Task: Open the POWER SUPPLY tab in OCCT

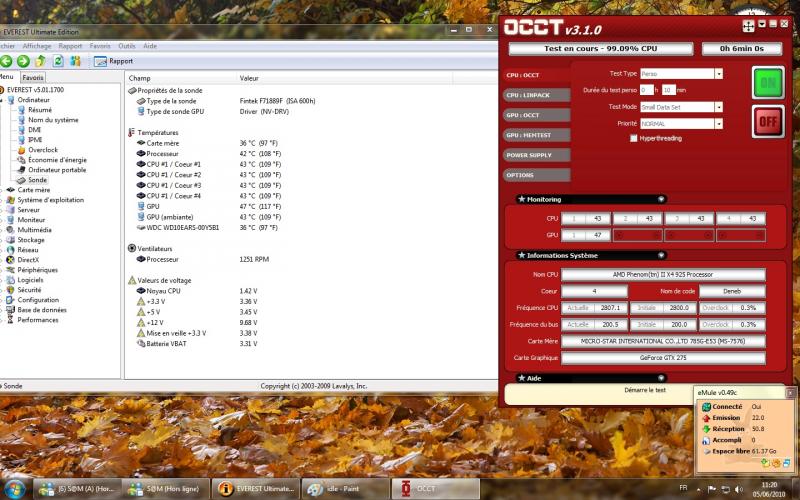Action: tap(536, 155)
